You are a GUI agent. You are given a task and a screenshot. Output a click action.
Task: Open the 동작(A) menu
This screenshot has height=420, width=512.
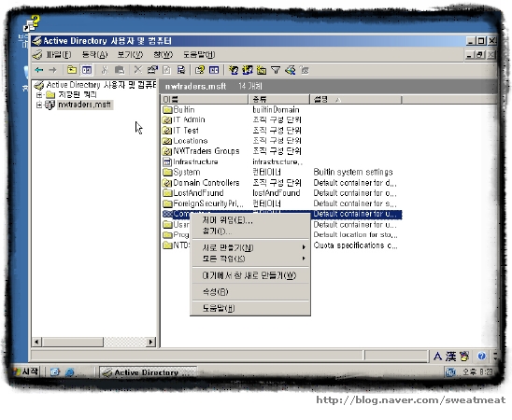pyautogui.click(x=94, y=54)
